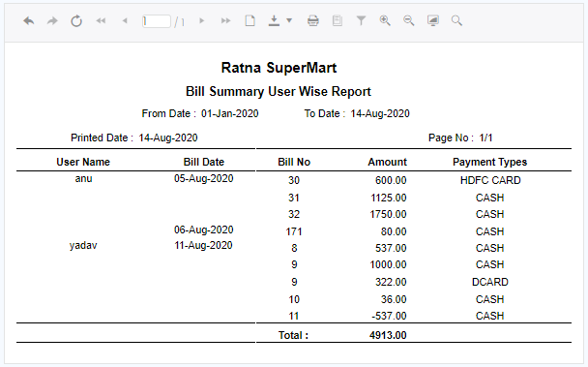The height and width of the screenshot is (367, 588).
Task: Click the total amount 4913.00
Action: [388, 335]
